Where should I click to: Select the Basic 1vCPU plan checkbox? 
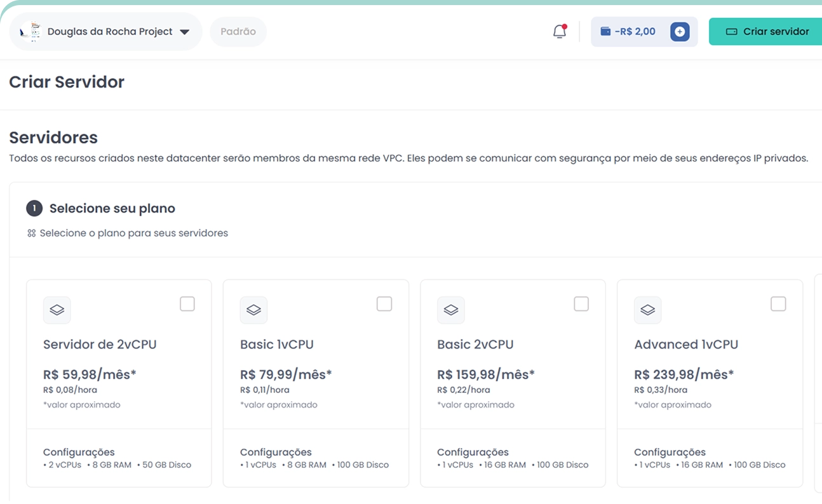pyautogui.click(x=384, y=304)
